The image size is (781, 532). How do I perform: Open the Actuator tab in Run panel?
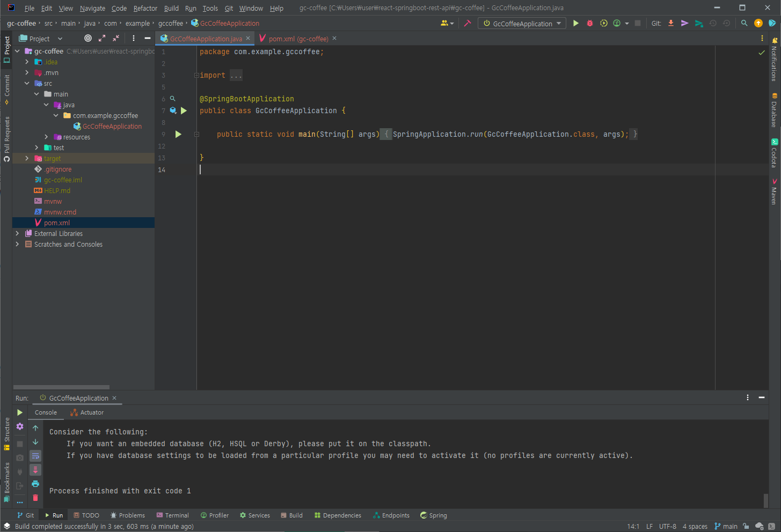pos(87,412)
